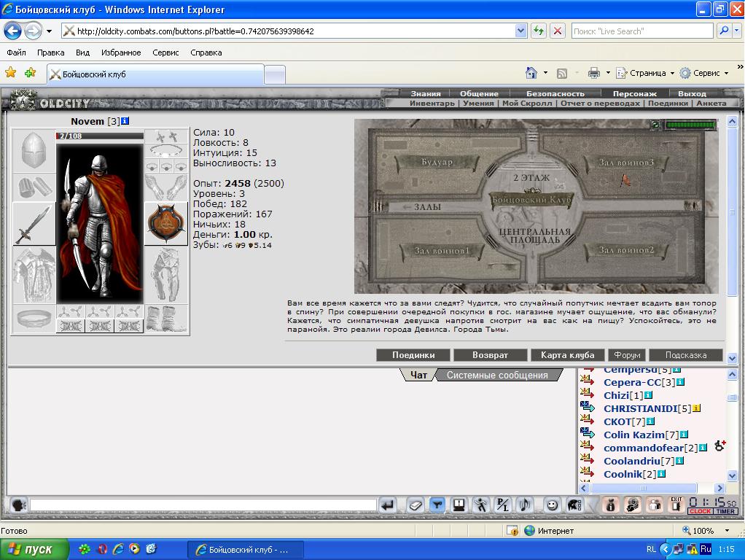This screenshot has width=745, height=560.
Task: Switch to CLOCK mode on the timer
Action: (700, 512)
